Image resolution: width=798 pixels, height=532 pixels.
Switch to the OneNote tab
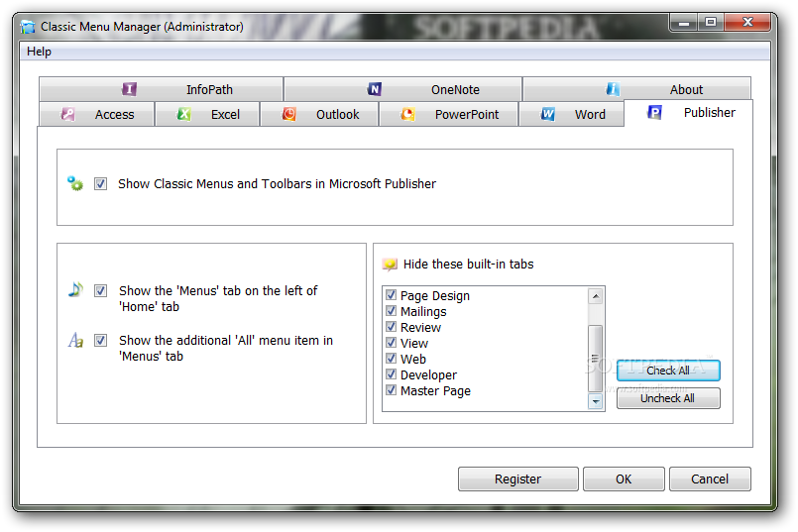tap(403, 89)
